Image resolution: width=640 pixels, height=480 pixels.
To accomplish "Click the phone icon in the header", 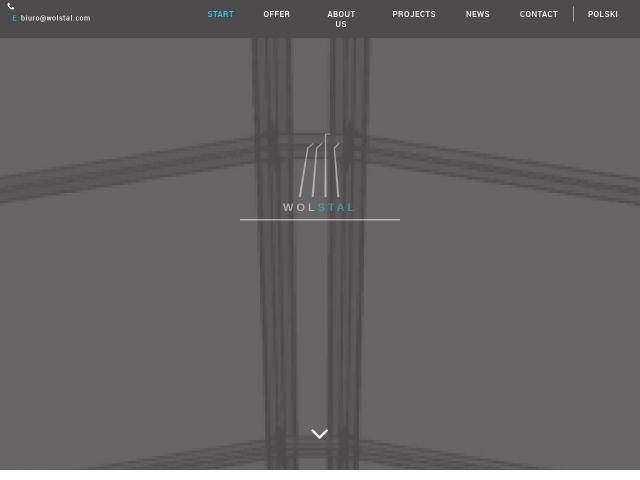I will [11, 6].
